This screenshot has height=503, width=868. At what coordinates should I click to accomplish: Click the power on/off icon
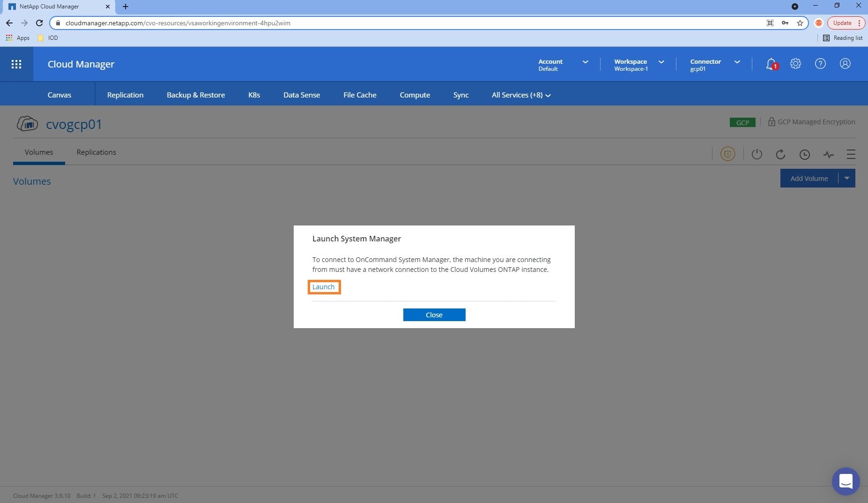[x=757, y=154]
